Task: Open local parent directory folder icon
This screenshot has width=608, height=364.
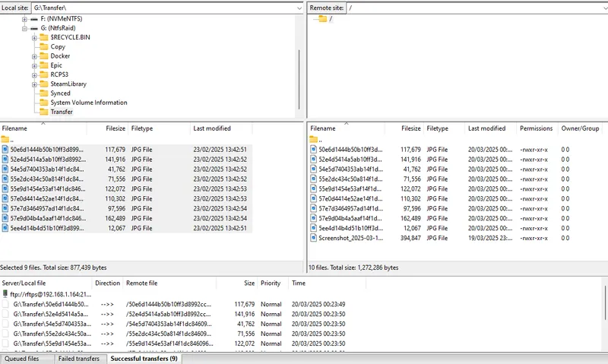Action: pos(5,139)
